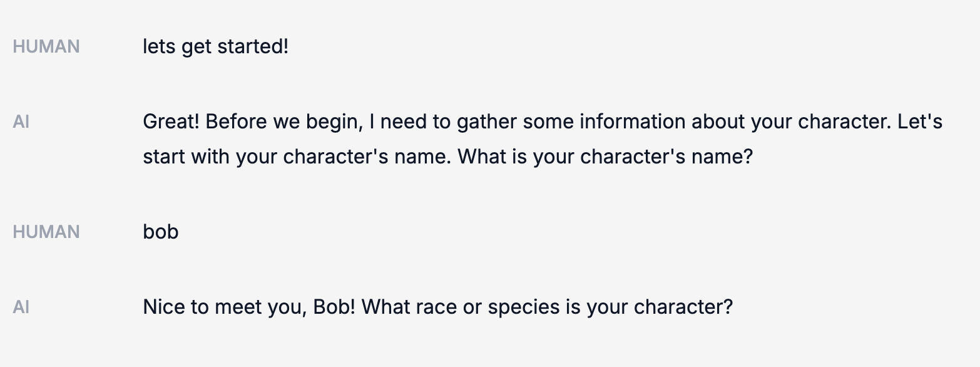980x367 pixels.
Task: Click the phrase "Nice to meet you, Bob!"
Action: pos(250,307)
